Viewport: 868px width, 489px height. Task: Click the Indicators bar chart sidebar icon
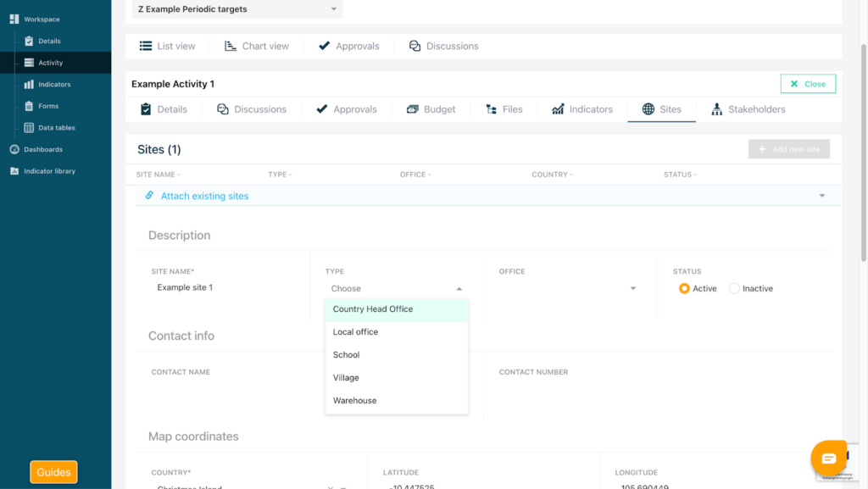click(30, 85)
